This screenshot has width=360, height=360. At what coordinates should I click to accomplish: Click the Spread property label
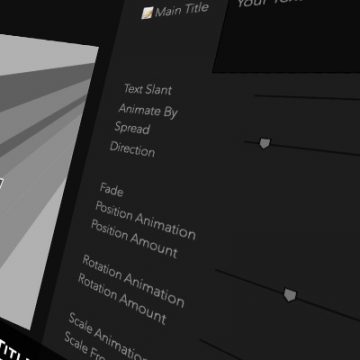[132, 128]
